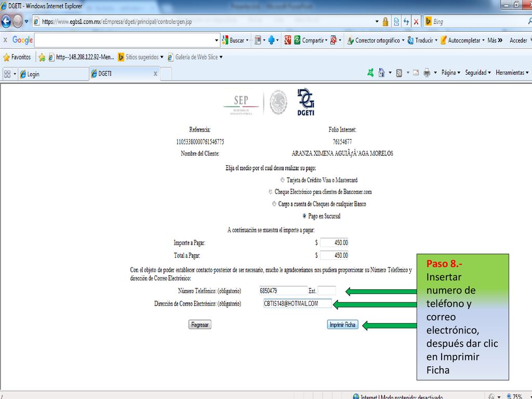Click the security padlock icon in address bar

(x=385, y=22)
